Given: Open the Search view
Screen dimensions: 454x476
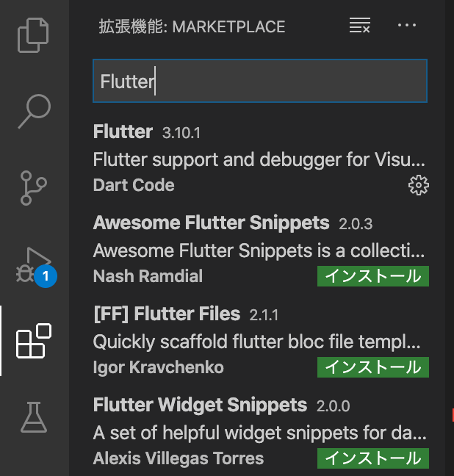Looking at the screenshot, I should (34, 112).
